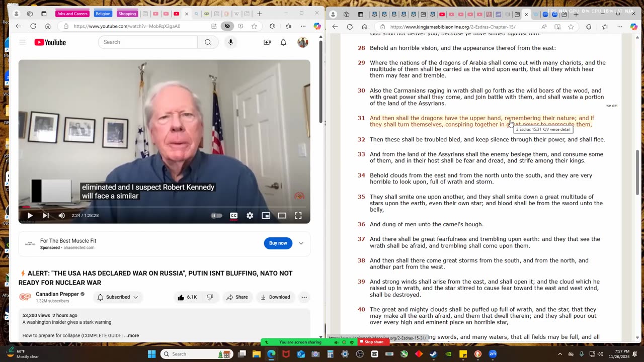Open Canadian Prepper channel name link
This screenshot has height=362, width=644.
(57, 294)
